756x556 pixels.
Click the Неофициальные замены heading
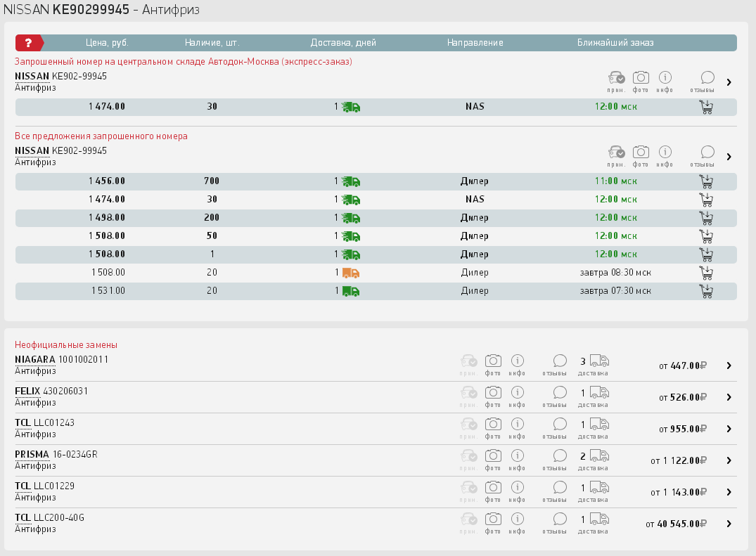click(66, 345)
